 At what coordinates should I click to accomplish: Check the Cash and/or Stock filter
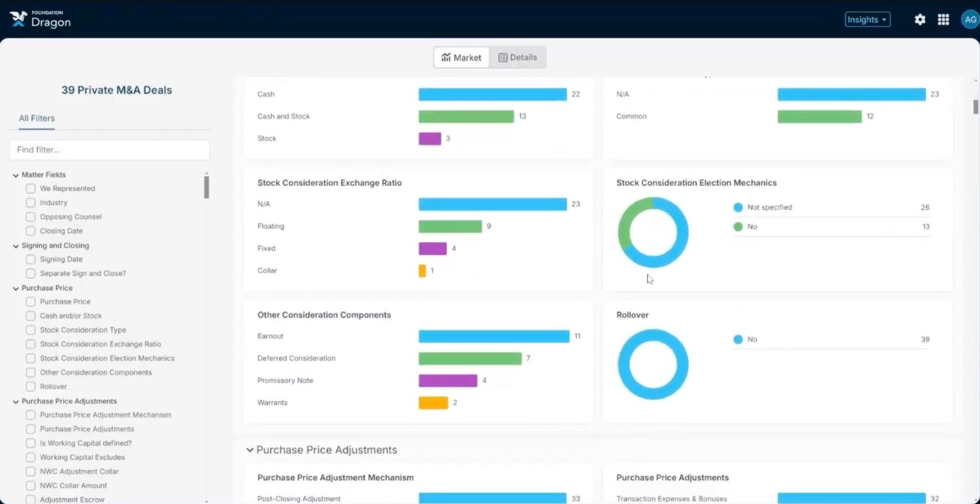point(30,316)
